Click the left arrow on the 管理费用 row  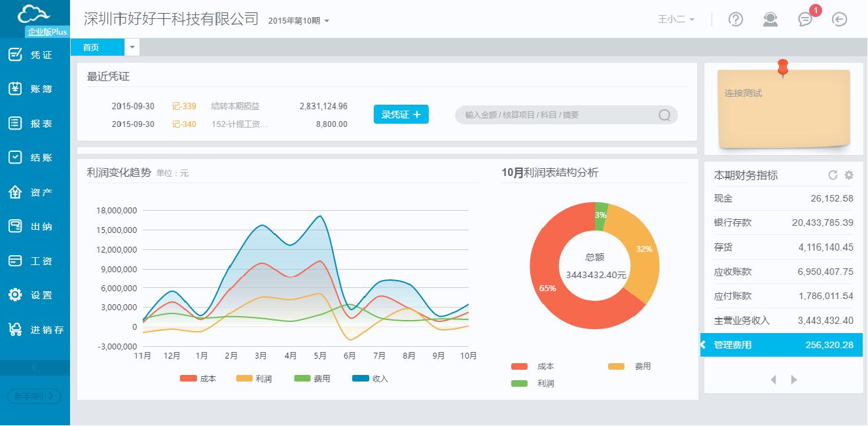coord(704,345)
